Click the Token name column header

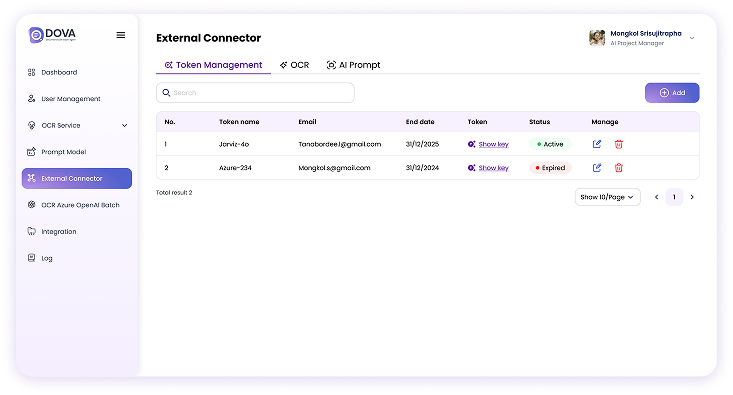click(x=239, y=122)
